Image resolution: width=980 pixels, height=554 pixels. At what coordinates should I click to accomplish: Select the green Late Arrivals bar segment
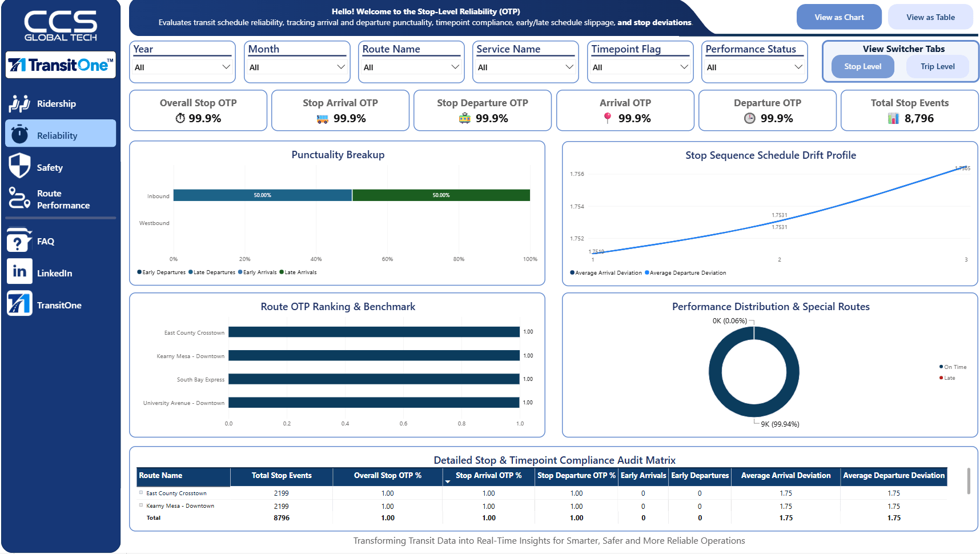pyautogui.click(x=441, y=195)
